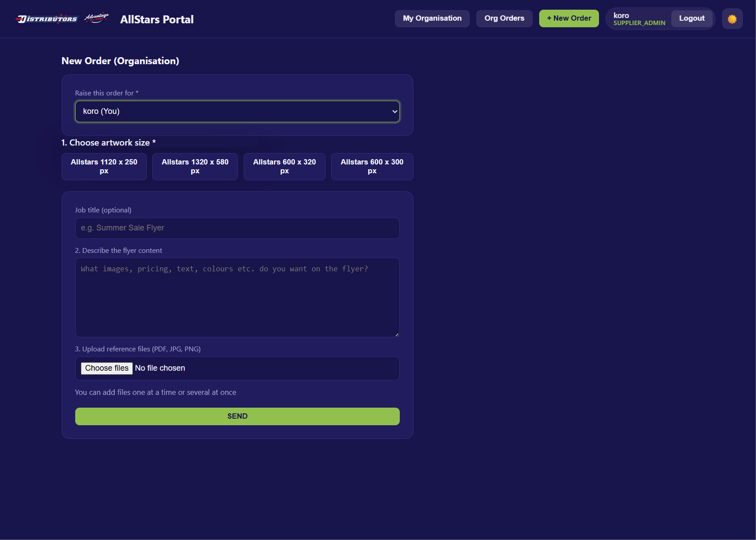The image size is (756, 540).
Task: Click the New Order (Organisation) heading
Action: click(121, 61)
